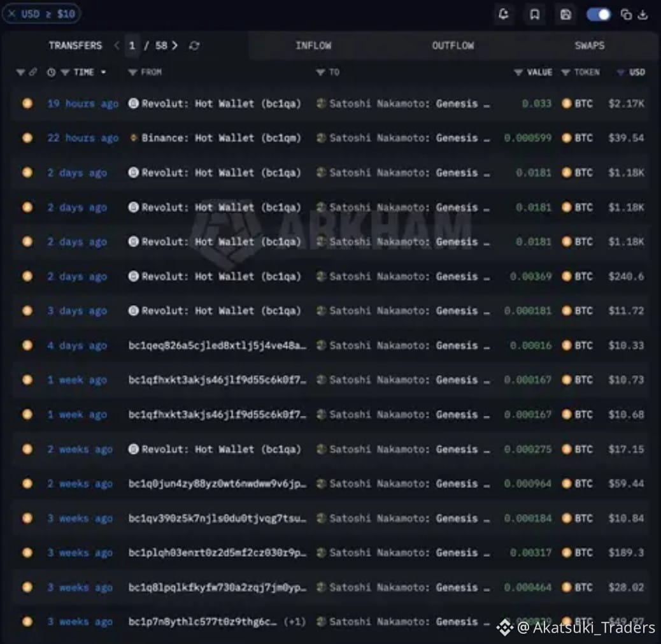Refresh the transfers list
This screenshot has width=661, height=644.
194,45
